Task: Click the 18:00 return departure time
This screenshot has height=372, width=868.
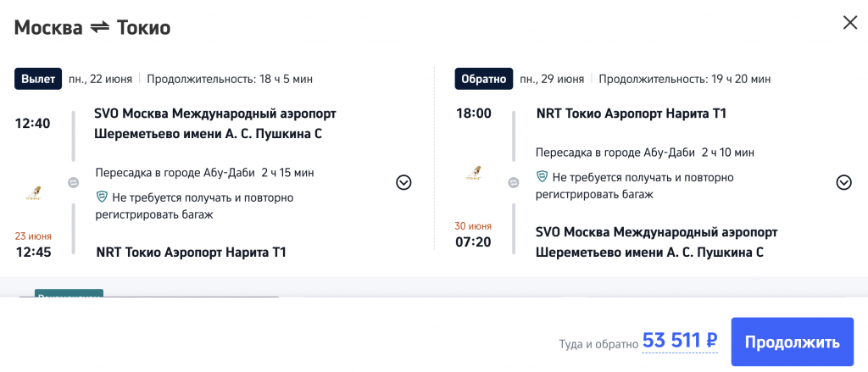Action: point(473,114)
